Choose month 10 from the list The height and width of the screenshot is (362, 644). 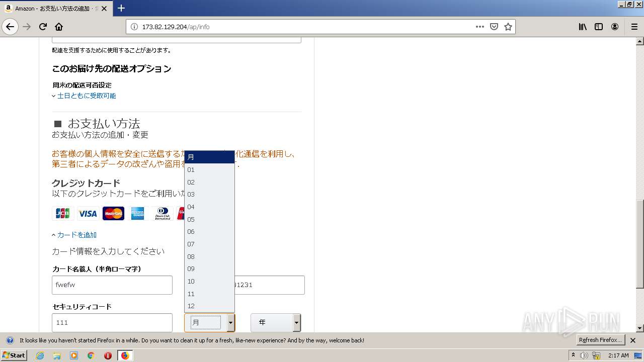coord(209,282)
